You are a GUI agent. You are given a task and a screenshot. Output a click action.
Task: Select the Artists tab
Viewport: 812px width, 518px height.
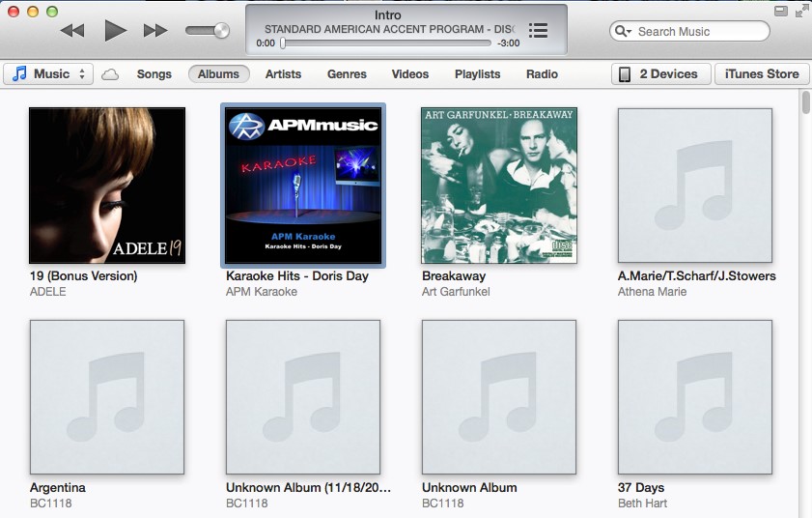tap(283, 74)
